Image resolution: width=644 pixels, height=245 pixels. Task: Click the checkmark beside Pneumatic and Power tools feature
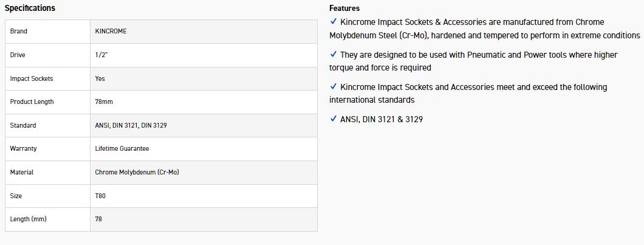coord(333,55)
